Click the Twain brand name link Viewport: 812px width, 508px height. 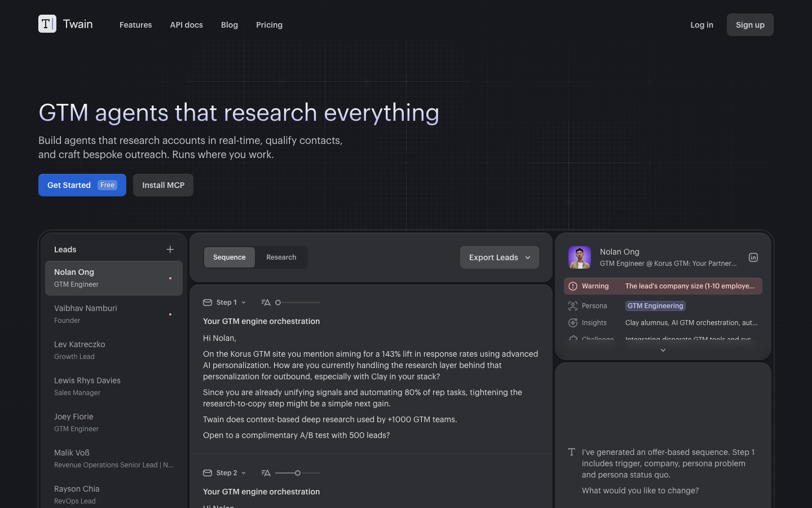tap(78, 24)
